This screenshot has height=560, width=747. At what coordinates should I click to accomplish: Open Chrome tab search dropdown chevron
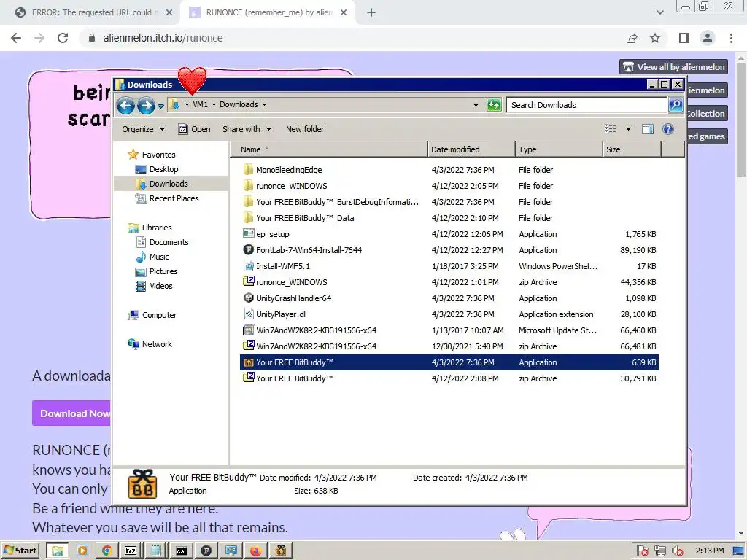click(x=659, y=12)
